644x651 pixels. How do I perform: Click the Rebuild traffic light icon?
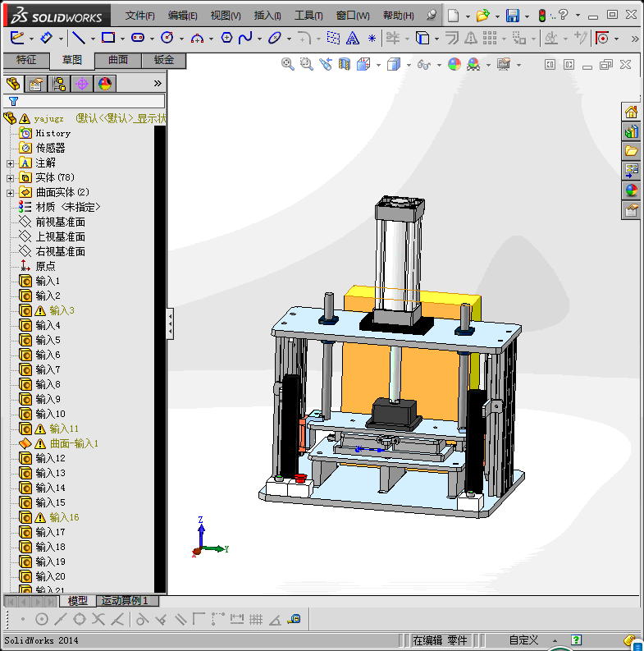coord(542,16)
